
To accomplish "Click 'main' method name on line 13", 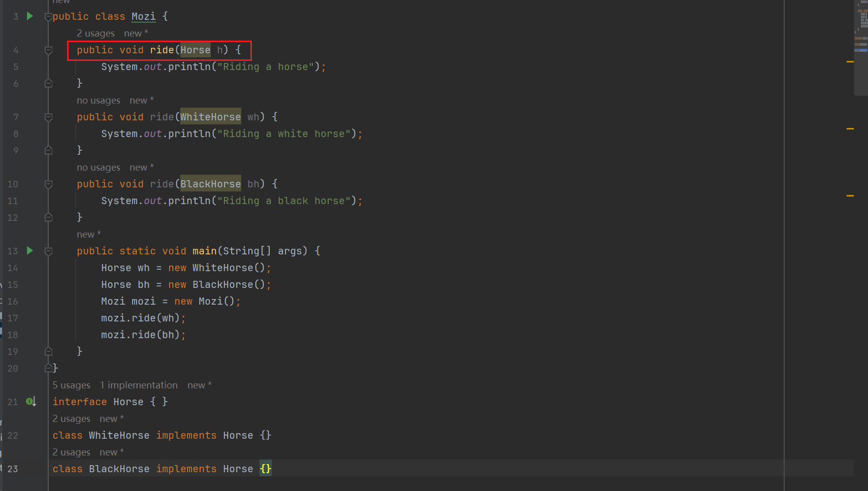I will tap(205, 251).
